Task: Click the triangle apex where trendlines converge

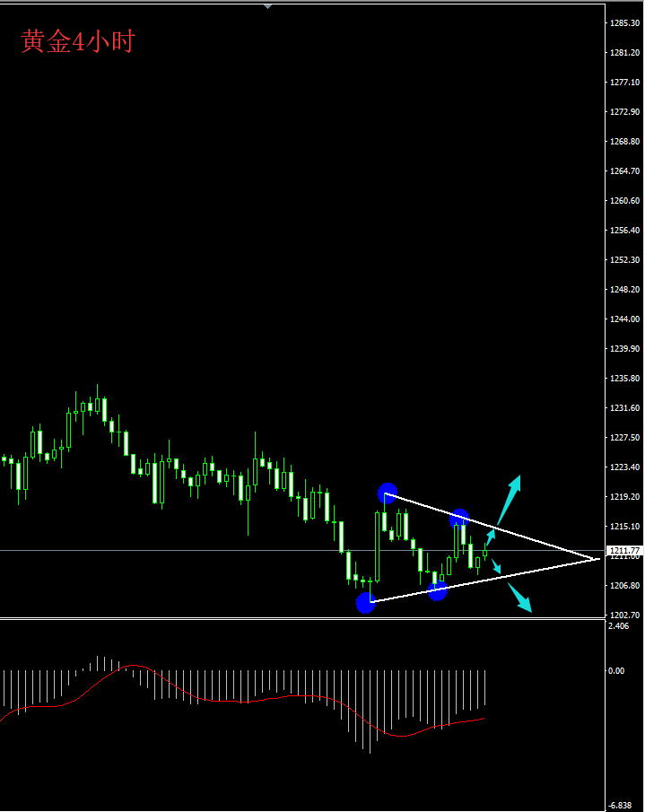Action: 594,559
